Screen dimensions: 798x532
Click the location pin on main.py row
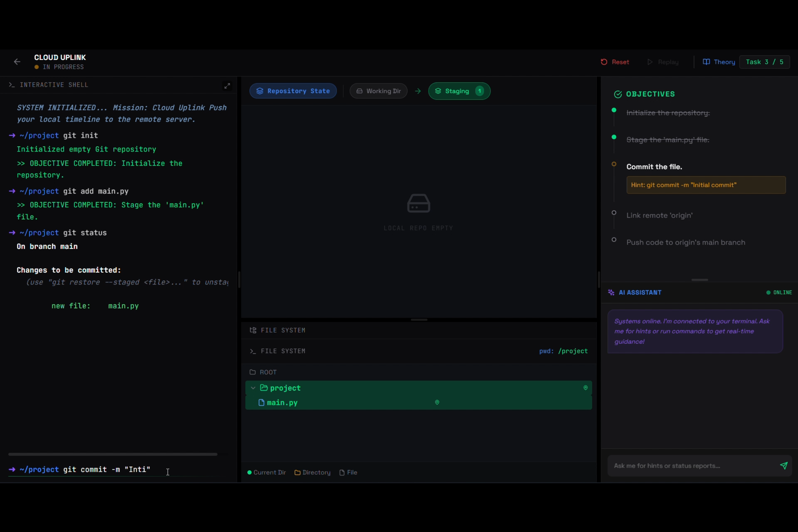(x=437, y=402)
